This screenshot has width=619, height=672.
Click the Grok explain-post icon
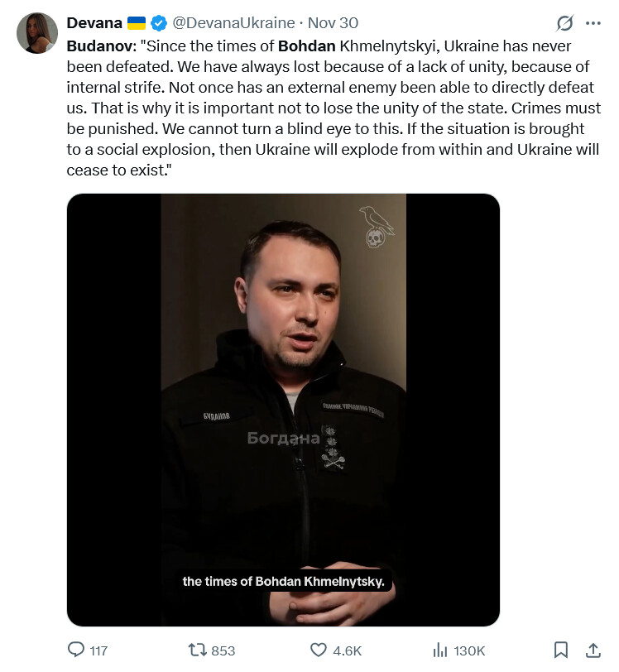click(564, 23)
